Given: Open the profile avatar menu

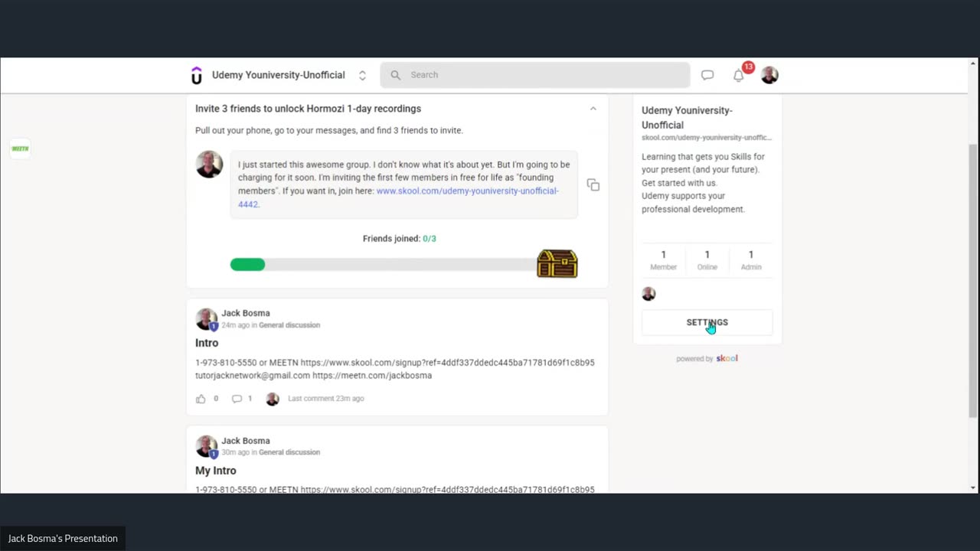Looking at the screenshot, I should coord(769,75).
